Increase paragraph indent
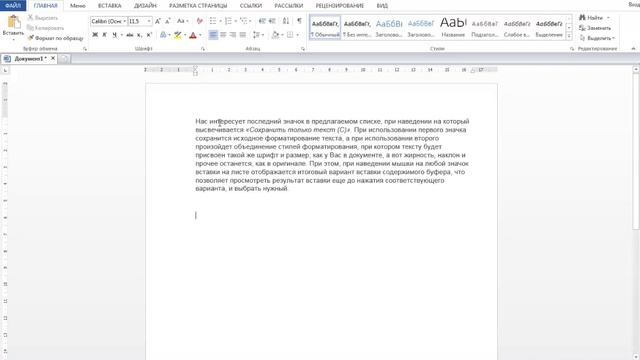640x360 pixels. (272, 21)
